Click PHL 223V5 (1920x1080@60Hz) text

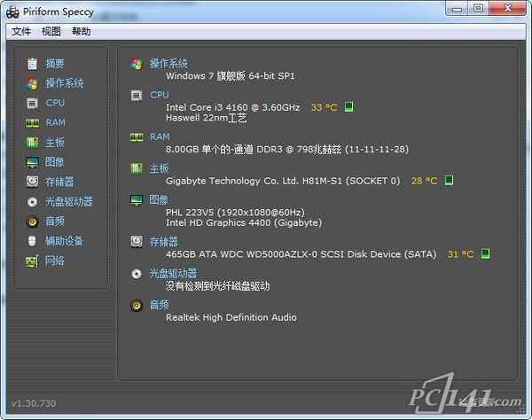click(x=235, y=212)
